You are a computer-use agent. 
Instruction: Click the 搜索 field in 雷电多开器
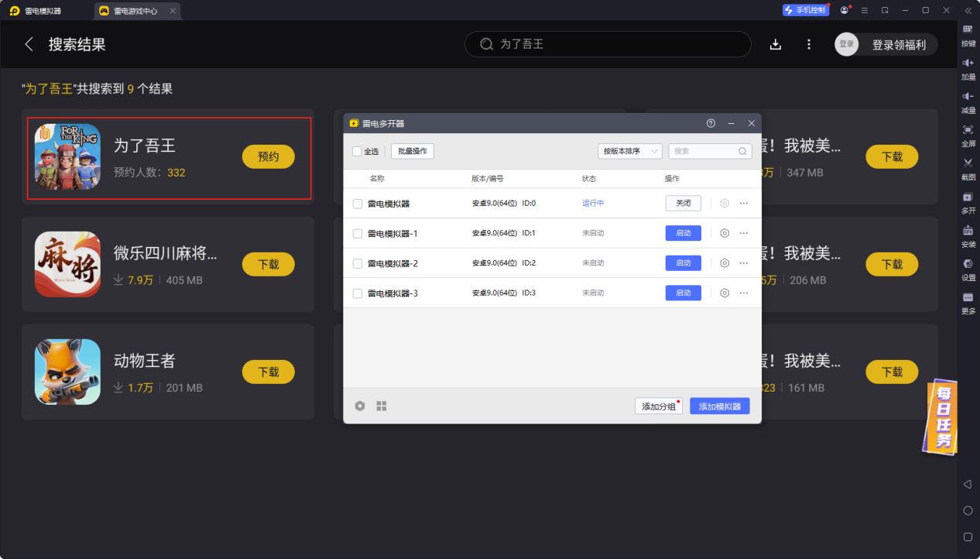coord(710,151)
